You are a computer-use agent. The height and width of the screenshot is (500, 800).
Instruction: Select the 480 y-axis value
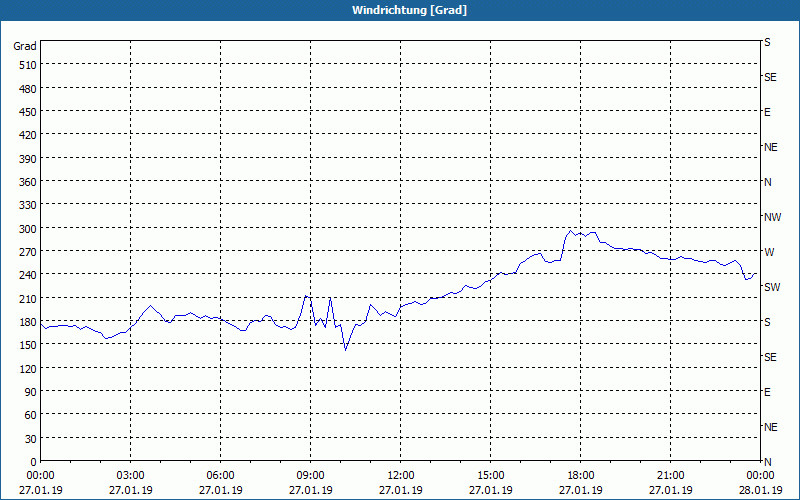(28, 89)
